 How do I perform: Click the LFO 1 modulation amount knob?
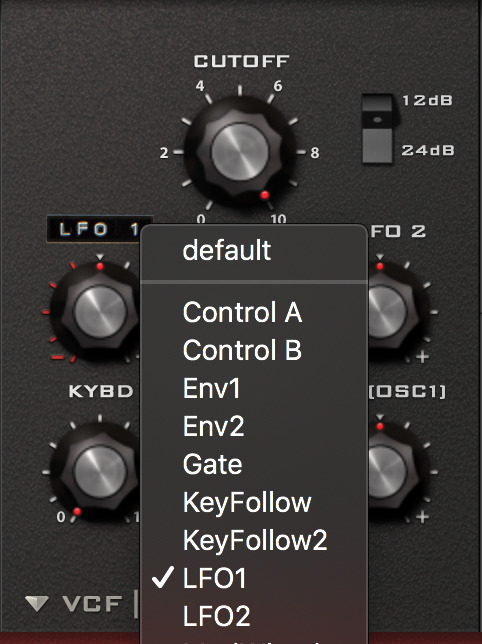pyautogui.click(x=100, y=312)
